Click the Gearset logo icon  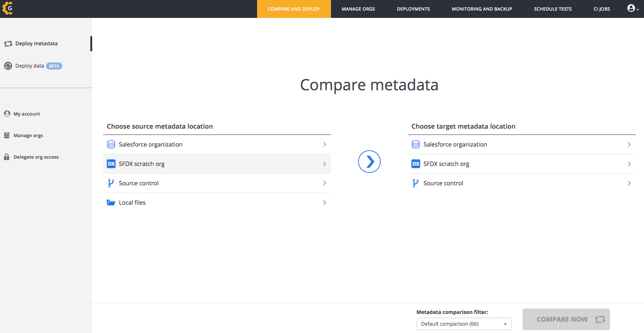coord(8,8)
